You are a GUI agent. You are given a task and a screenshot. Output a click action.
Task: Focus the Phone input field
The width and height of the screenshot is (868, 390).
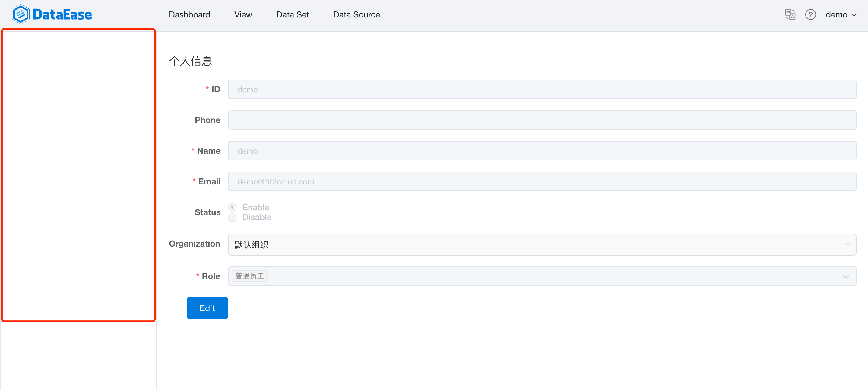542,120
